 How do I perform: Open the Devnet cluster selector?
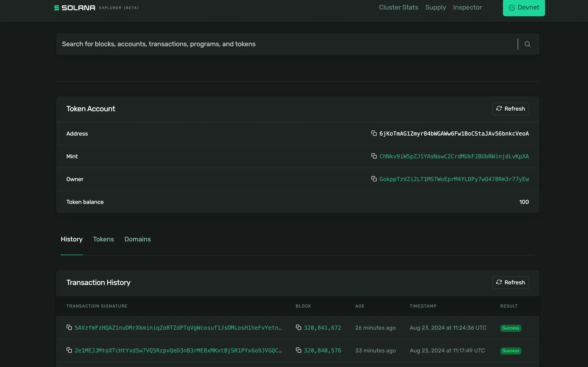coord(524,8)
